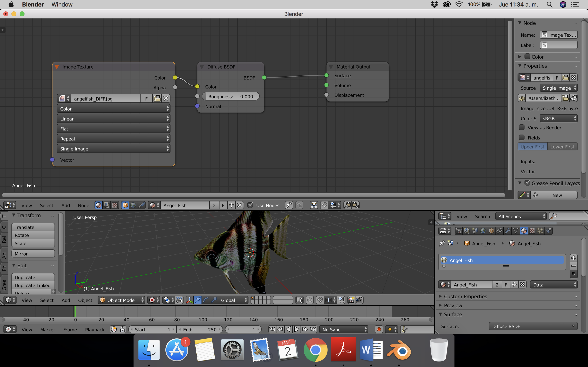Click the pin node tree icon

(289, 205)
